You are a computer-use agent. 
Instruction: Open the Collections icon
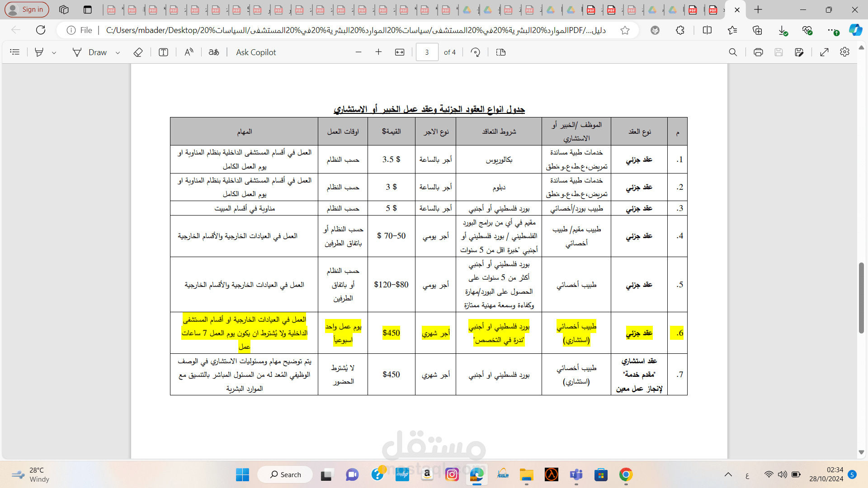[x=757, y=30]
